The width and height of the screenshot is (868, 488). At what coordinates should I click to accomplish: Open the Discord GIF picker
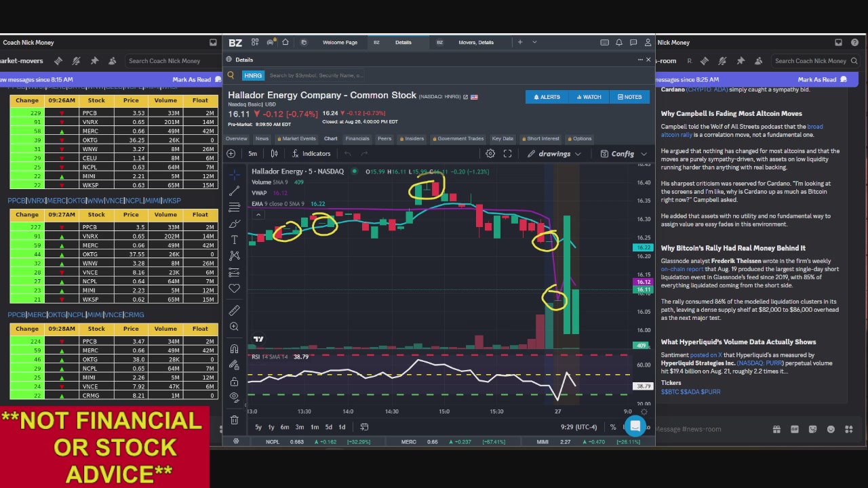click(x=795, y=429)
